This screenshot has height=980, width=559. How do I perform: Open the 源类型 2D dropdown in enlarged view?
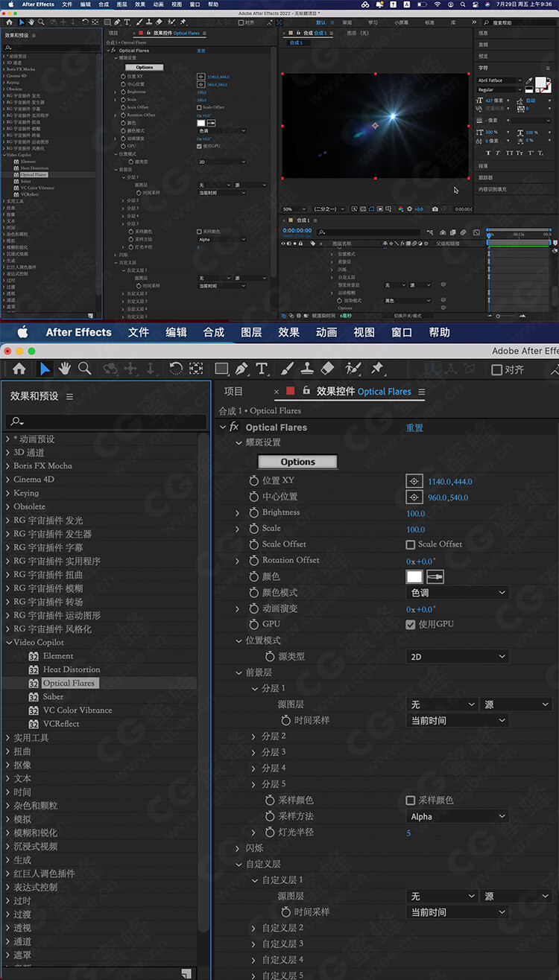pyautogui.click(x=458, y=657)
